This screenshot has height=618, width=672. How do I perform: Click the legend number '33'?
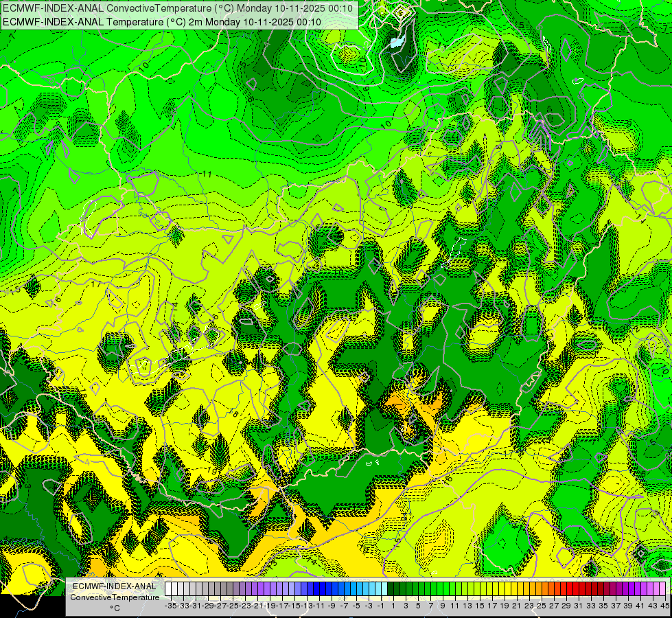click(591, 606)
